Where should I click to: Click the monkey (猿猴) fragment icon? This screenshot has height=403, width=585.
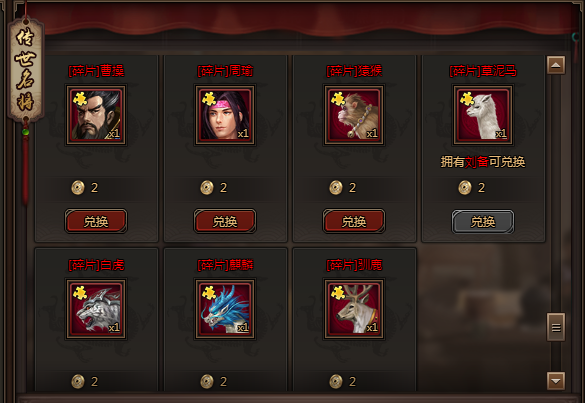pos(354,115)
